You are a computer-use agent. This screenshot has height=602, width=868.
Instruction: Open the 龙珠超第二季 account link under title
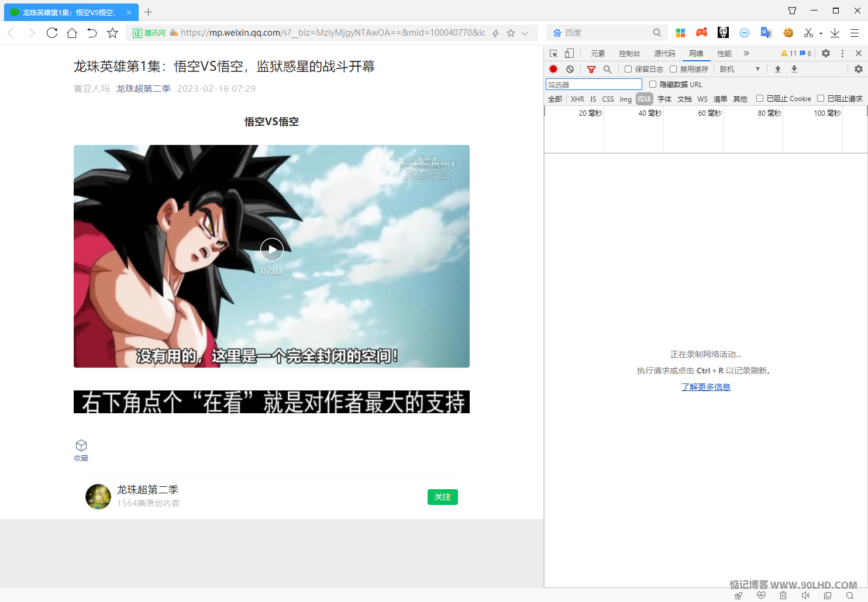click(x=143, y=88)
